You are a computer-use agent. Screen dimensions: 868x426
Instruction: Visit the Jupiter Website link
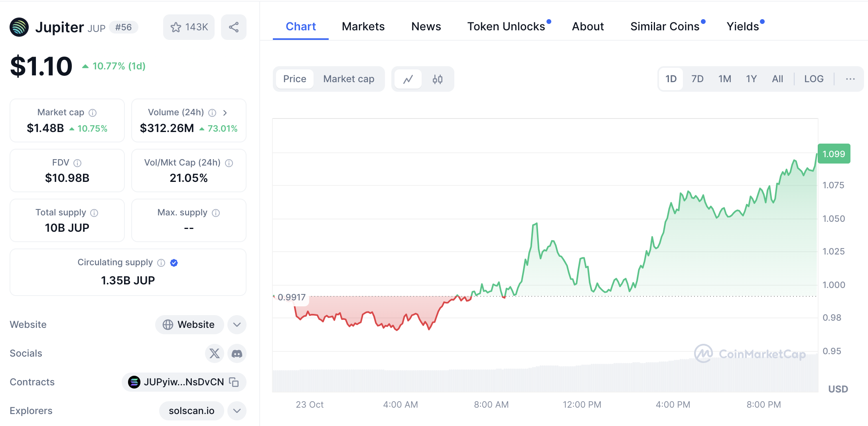point(189,325)
